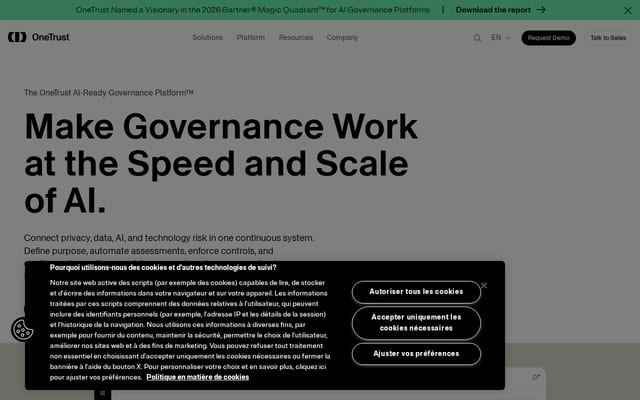Screen dimensions: 640x400
Task: Click the arrow next to Download the report
Action: coord(541,10)
